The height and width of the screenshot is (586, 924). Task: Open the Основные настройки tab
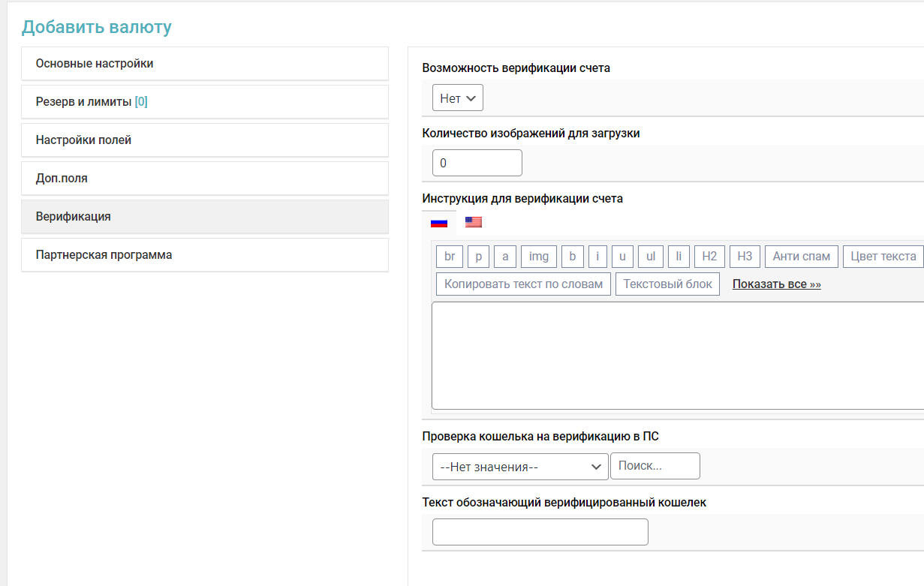[204, 64]
